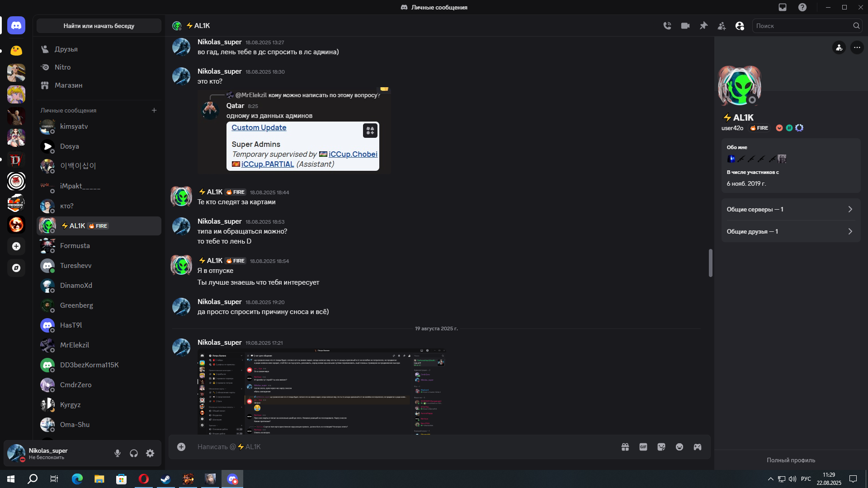Open the AL1K profile avatar

tap(740, 86)
